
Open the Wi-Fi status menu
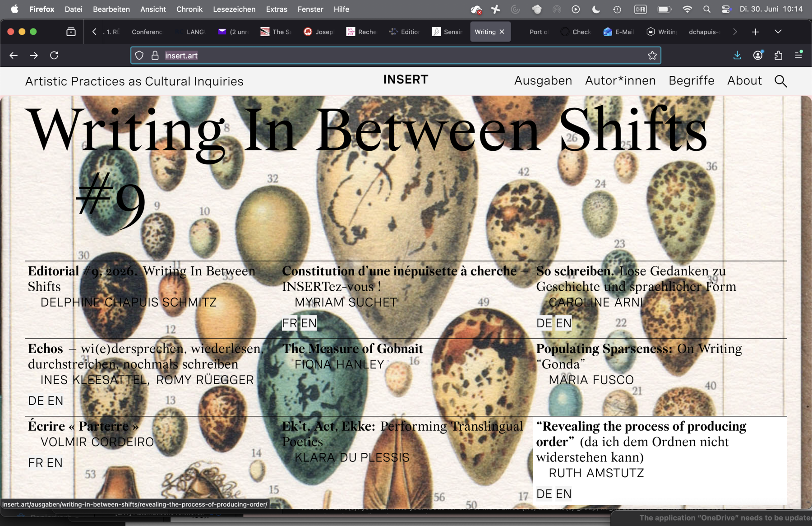[x=687, y=9]
